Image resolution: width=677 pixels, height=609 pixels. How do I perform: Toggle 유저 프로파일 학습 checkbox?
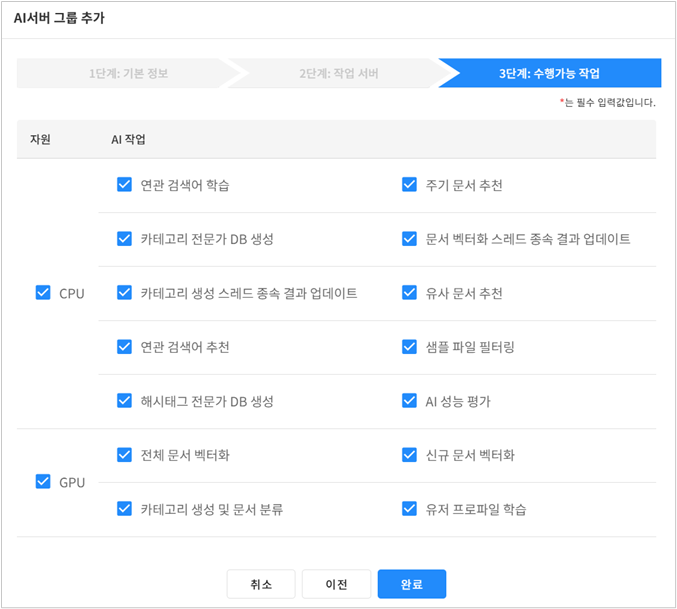[409, 509]
